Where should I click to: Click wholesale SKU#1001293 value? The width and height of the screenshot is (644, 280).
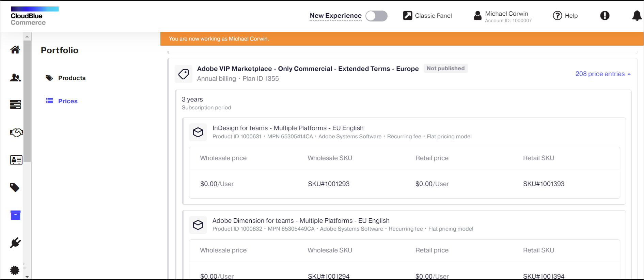pos(329,184)
